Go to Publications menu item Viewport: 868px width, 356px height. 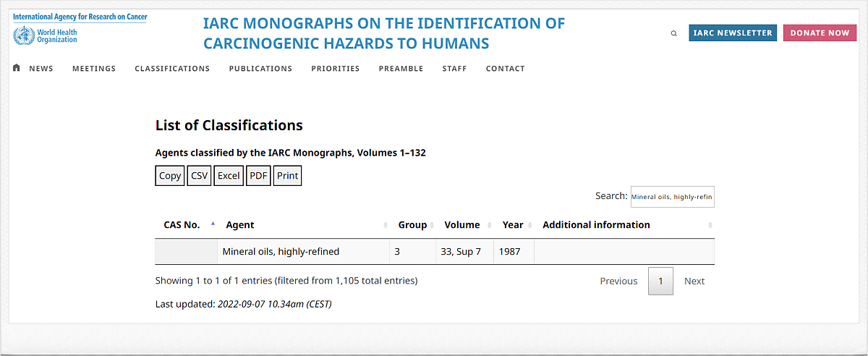pyautogui.click(x=260, y=69)
